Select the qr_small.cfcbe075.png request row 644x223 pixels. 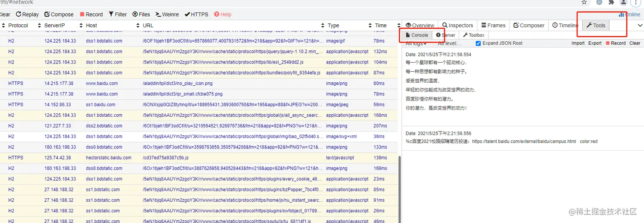198,94
